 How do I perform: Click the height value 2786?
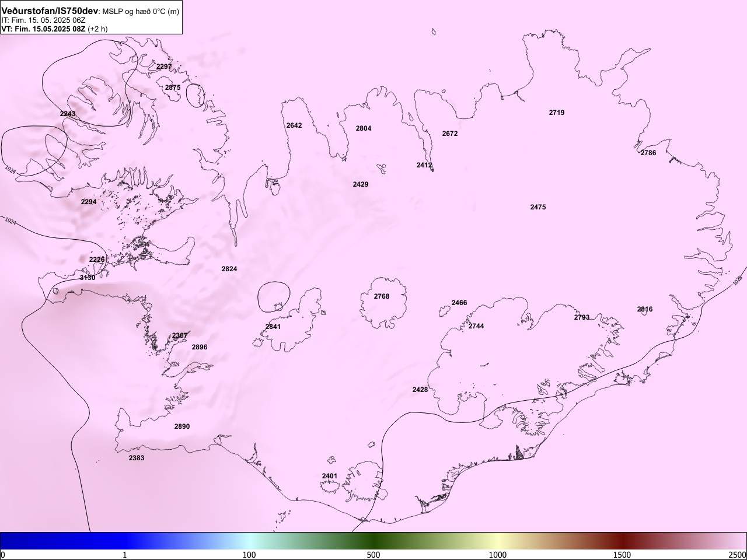(648, 153)
